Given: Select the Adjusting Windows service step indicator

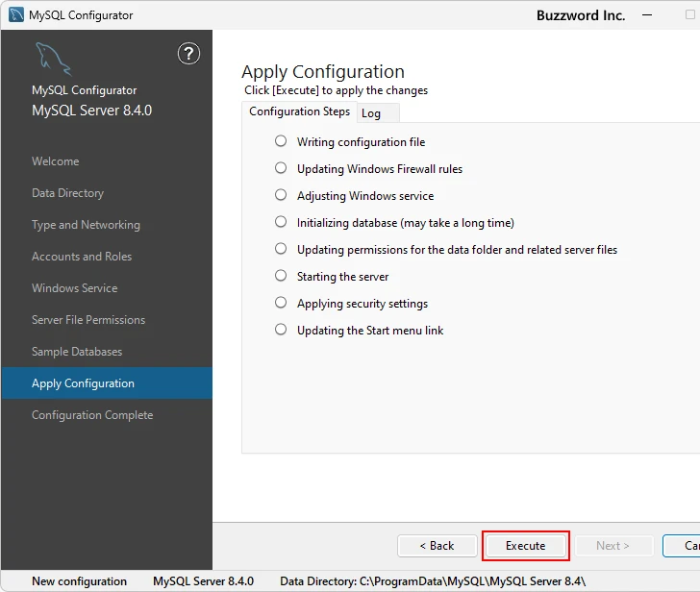Looking at the screenshot, I should click(x=281, y=195).
